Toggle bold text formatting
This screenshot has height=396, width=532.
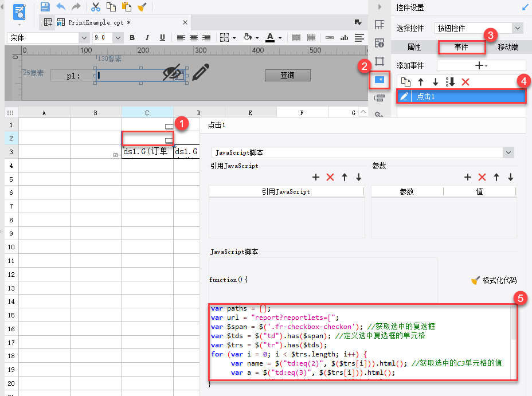(x=132, y=38)
